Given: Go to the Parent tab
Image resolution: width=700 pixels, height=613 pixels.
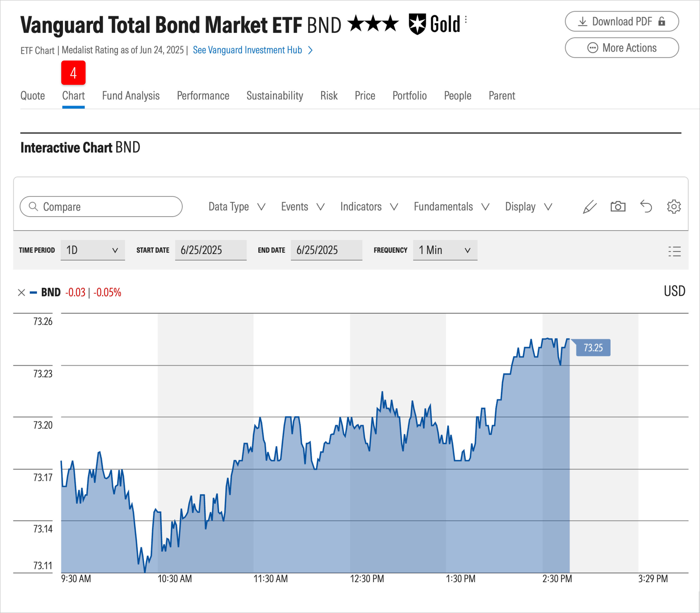Looking at the screenshot, I should click(x=502, y=96).
